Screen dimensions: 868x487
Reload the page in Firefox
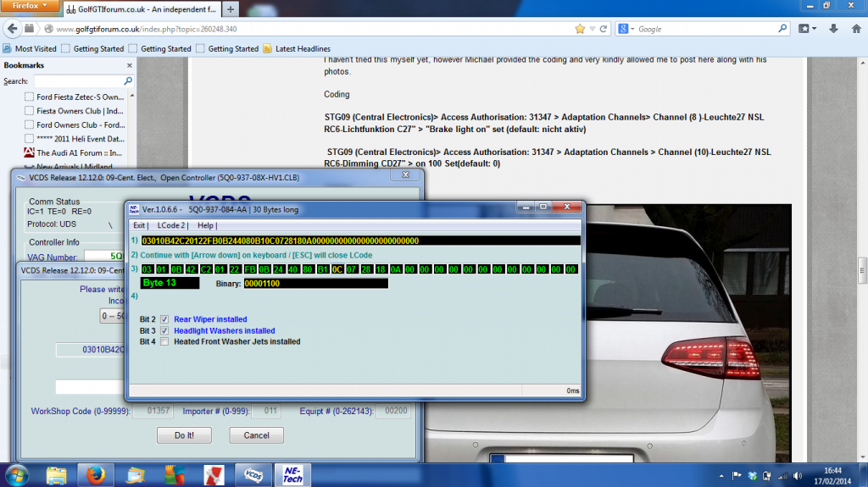(x=604, y=29)
